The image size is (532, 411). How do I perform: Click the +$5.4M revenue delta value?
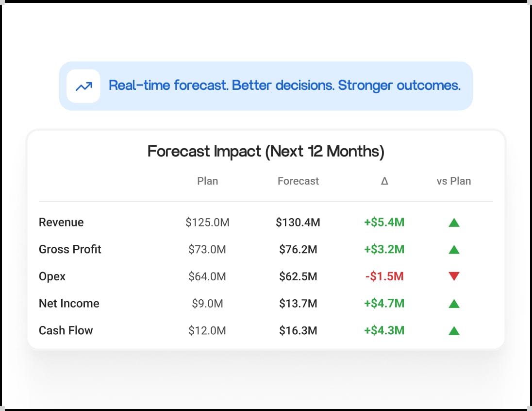tap(384, 222)
